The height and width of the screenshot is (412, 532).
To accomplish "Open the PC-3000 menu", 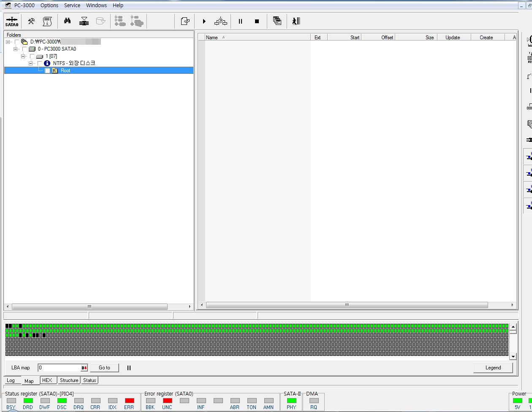I will point(24,5).
